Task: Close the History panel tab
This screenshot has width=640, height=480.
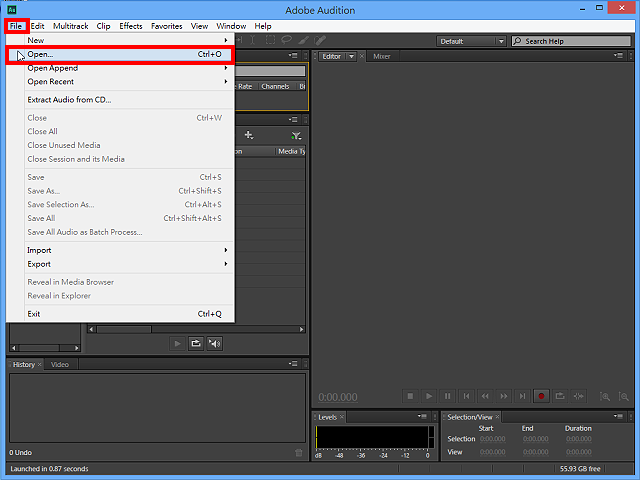Action: coord(40,364)
